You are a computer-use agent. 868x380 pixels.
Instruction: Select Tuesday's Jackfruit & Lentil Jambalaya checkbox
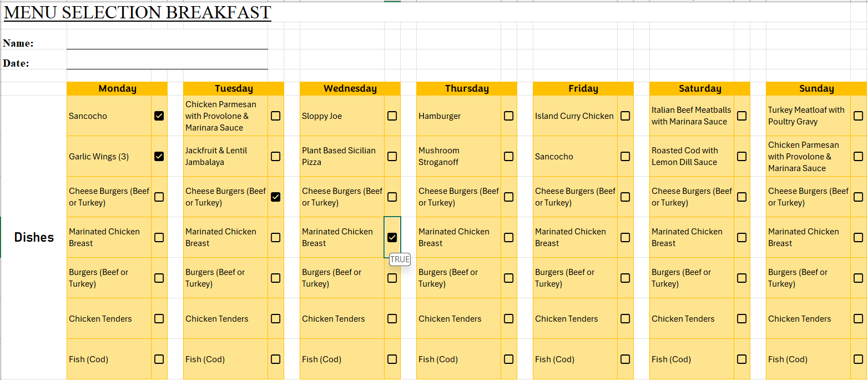click(x=276, y=157)
